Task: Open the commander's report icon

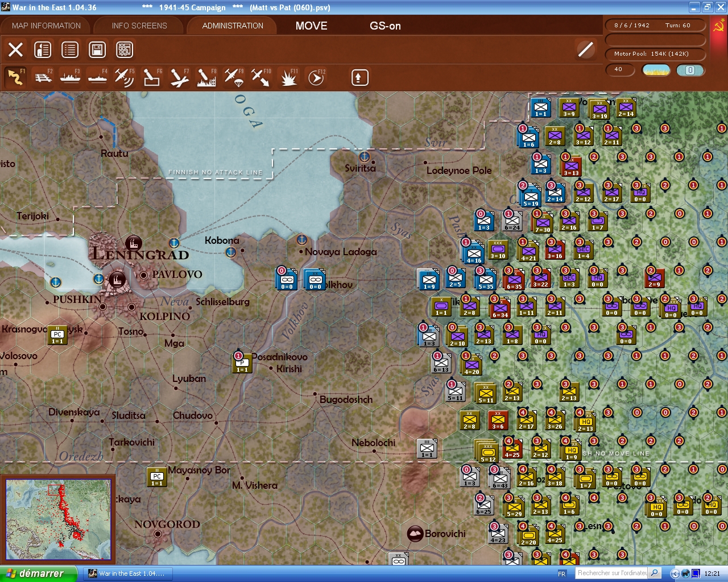Action: 43,50
